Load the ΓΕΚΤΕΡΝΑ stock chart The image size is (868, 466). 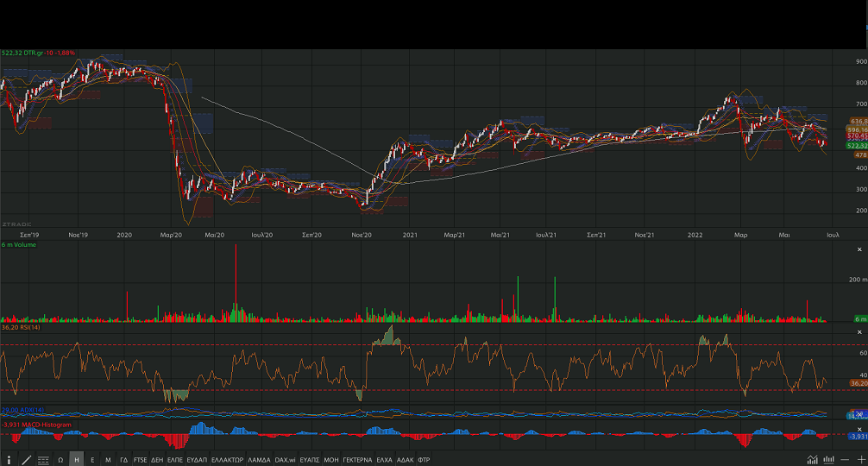[x=357, y=460]
